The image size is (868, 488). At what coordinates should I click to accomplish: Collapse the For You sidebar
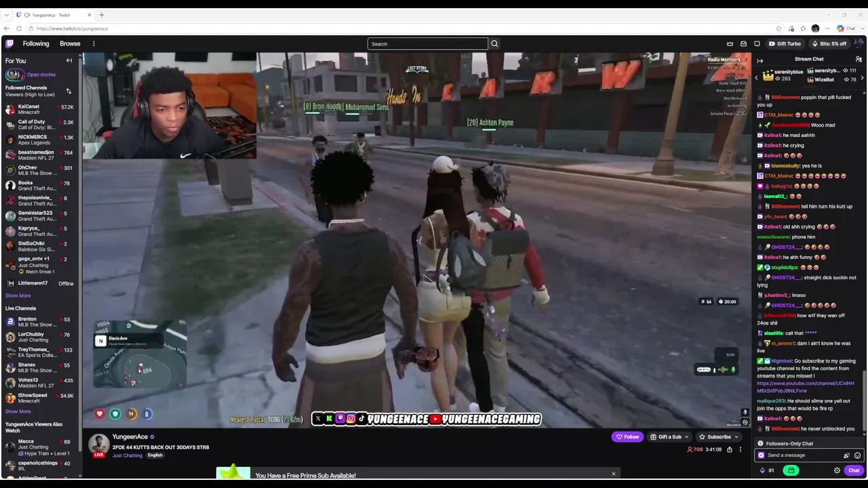(68, 60)
